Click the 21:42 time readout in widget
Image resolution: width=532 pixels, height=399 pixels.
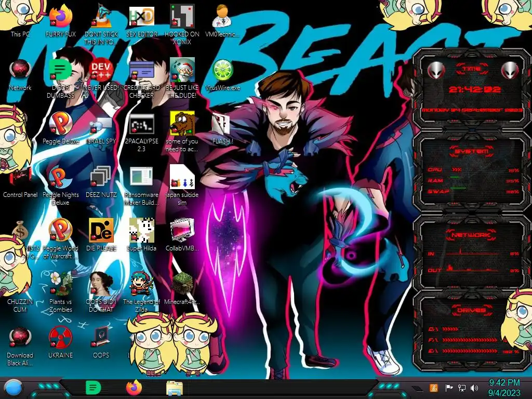pyautogui.click(x=474, y=89)
